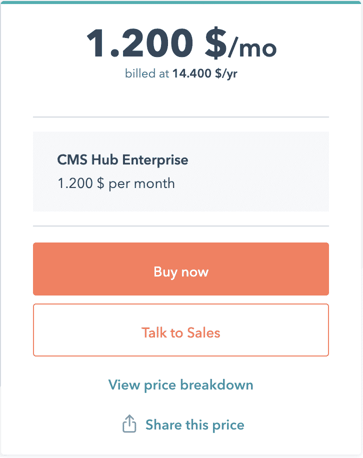This screenshot has width=363, height=458.
Task: Click the divider line above Buy now
Action: tap(181, 226)
